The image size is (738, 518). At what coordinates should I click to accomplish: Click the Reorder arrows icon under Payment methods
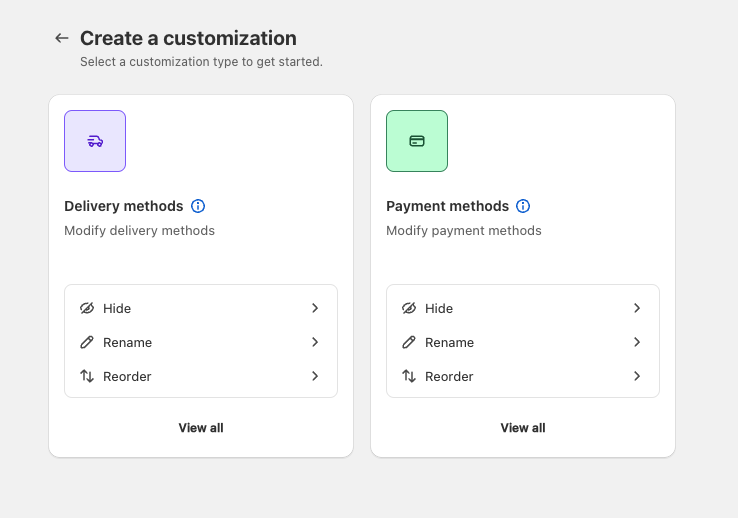[x=409, y=376]
